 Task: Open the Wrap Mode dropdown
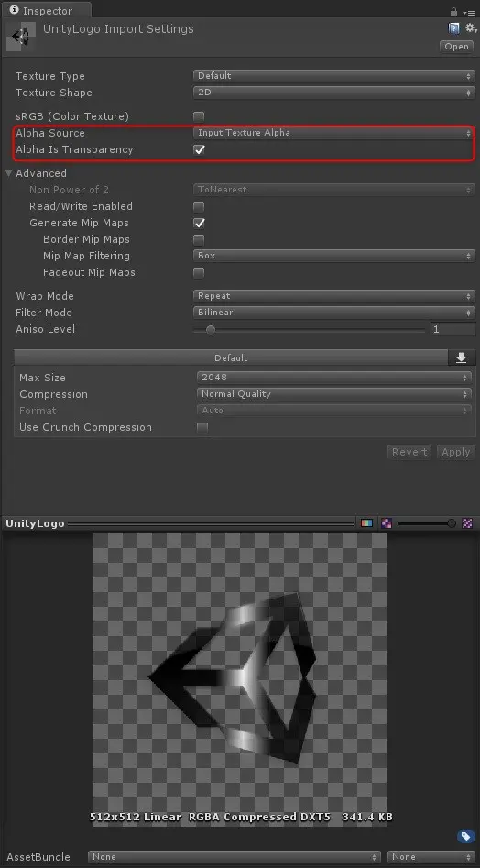(x=334, y=296)
